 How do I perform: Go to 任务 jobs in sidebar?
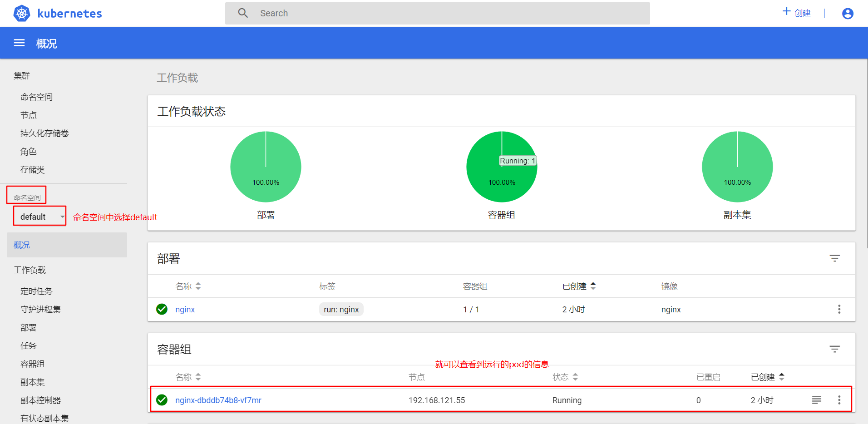(x=29, y=346)
